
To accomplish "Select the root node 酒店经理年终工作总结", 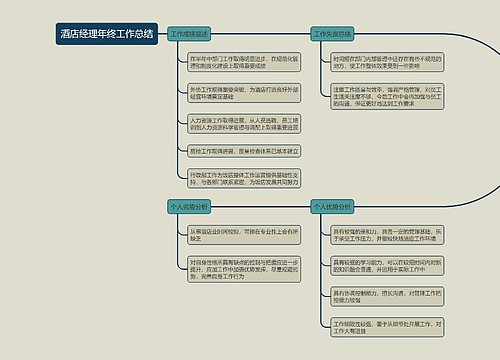I will (107, 34).
